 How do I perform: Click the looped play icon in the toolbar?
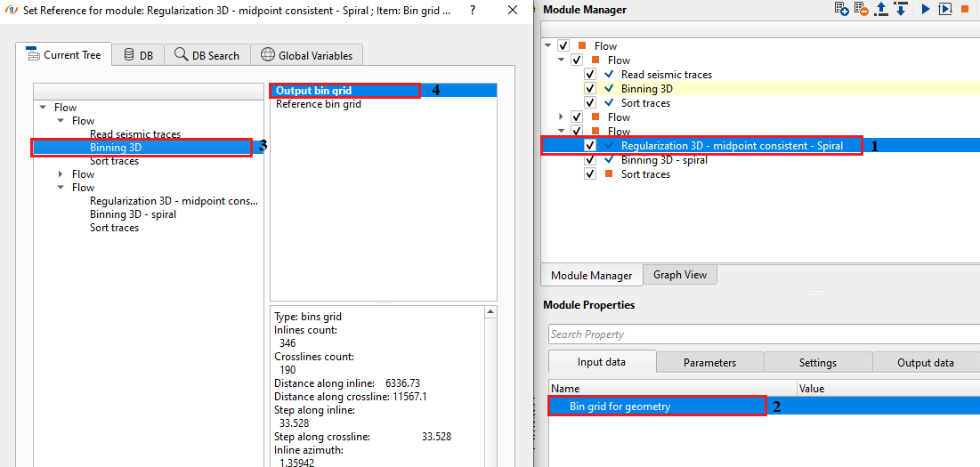point(945,9)
